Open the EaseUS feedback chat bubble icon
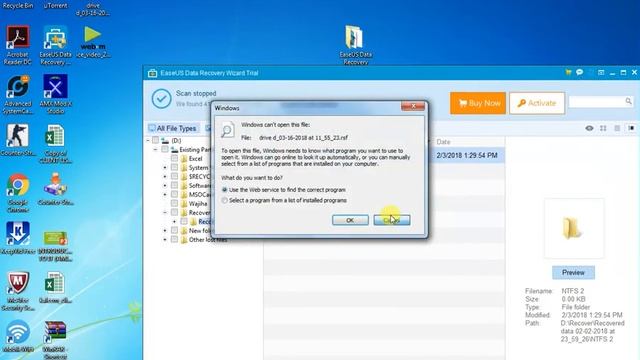The height and width of the screenshot is (360, 640). pos(579,72)
